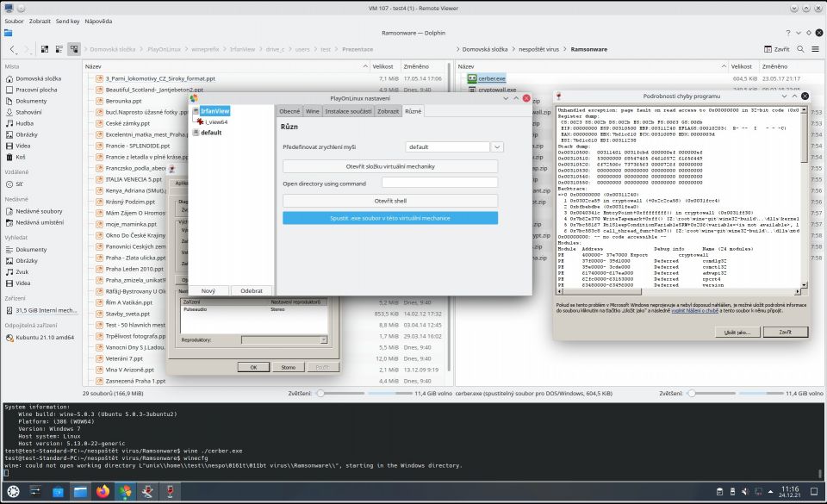The height and width of the screenshot is (504, 827).
Task: Open Hudba in Places sidebar
Action: tap(24, 123)
